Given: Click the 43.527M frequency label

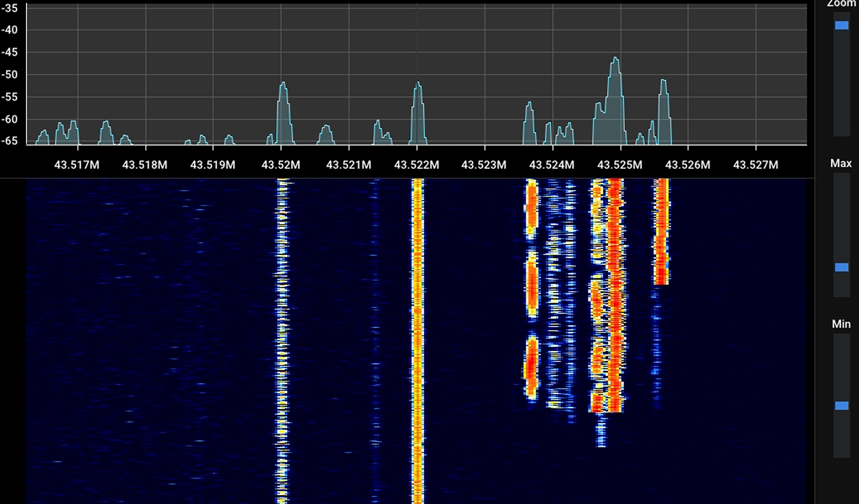Looking at the screenshot, I should point(756,165).
